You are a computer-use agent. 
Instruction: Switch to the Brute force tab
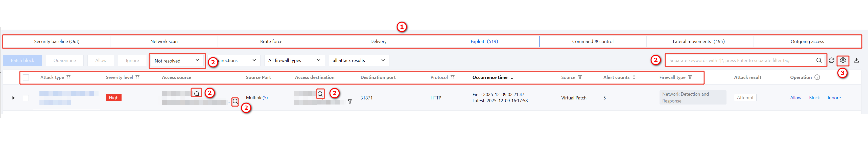click(271, 42)
